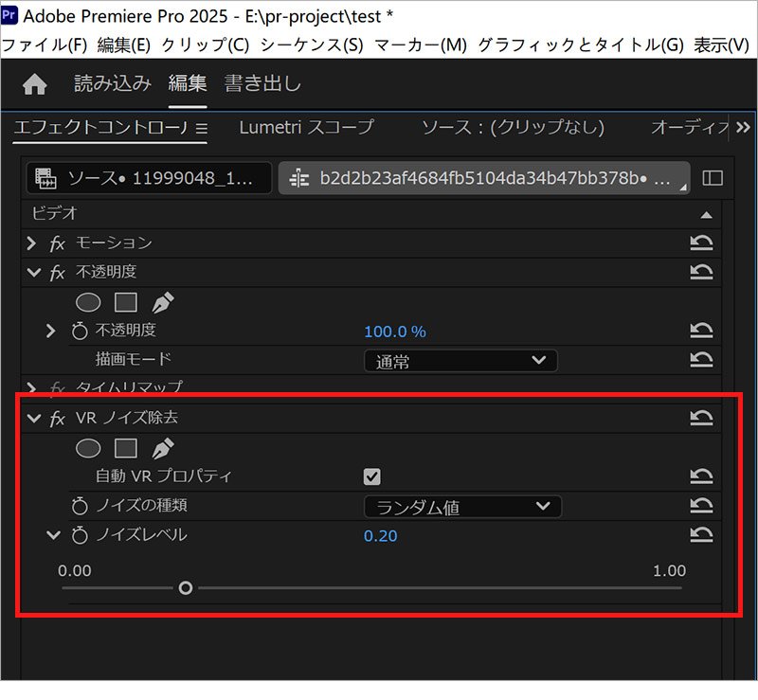The image size is (758, 700).
Task: Expand the 不透明度 parameter row
Action: (51, 332)
